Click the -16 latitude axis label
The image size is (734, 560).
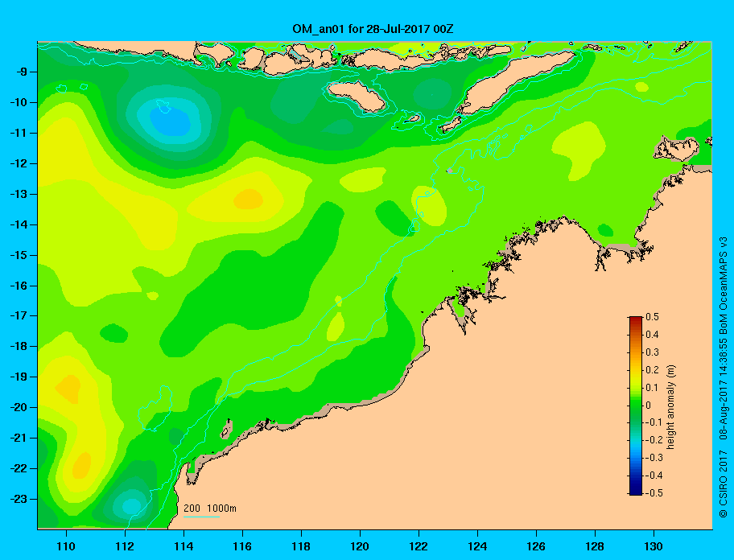(19, 286)
